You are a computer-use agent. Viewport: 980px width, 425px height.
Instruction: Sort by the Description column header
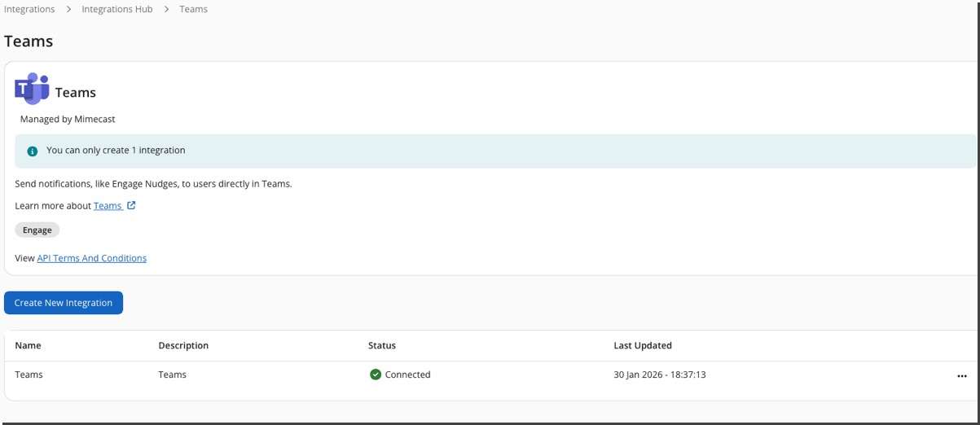tap(183, 345)
